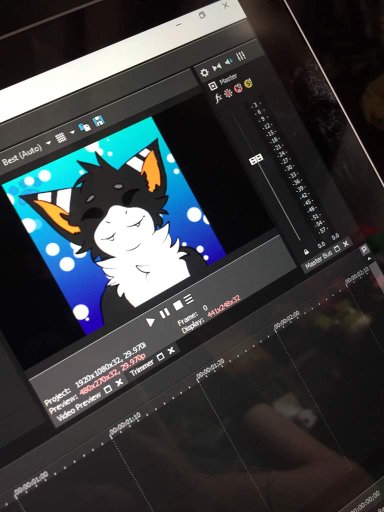The width and height of the screenshot is (384, 512).
Task: Switch to the Trimmer tab
Action: 142,367
